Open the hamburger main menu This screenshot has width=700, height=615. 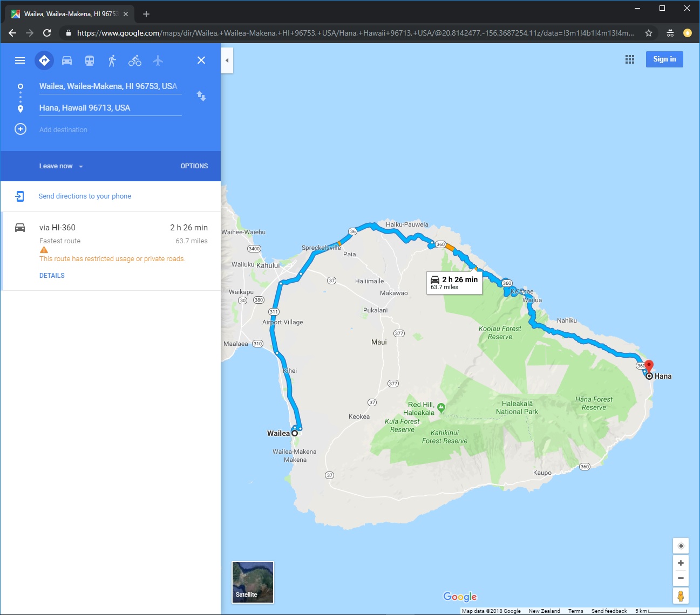pyautogui.click(x=20, y=60)
